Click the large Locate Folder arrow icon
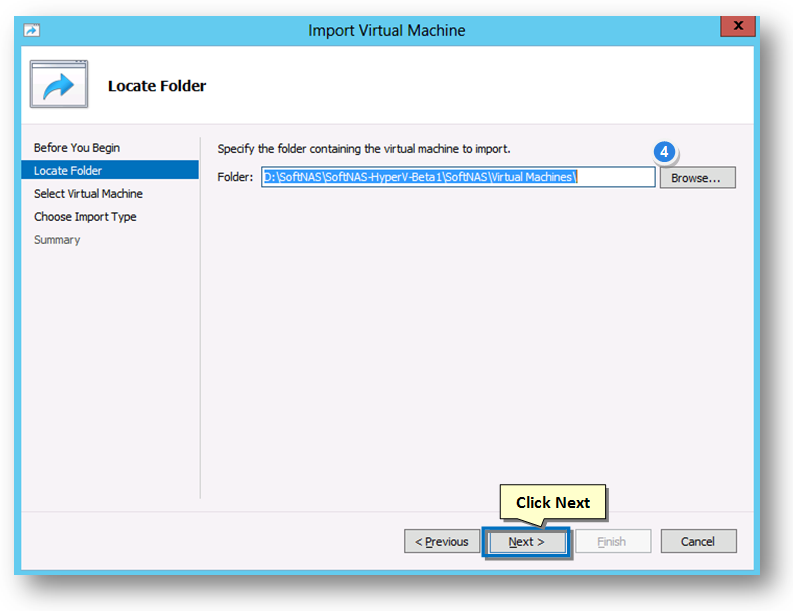This screenshot has height=611, width=793. click(x=59, y=84)
